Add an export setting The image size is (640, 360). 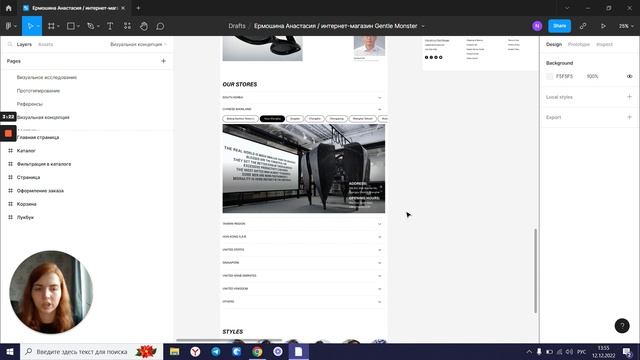(x=629, y=117)
